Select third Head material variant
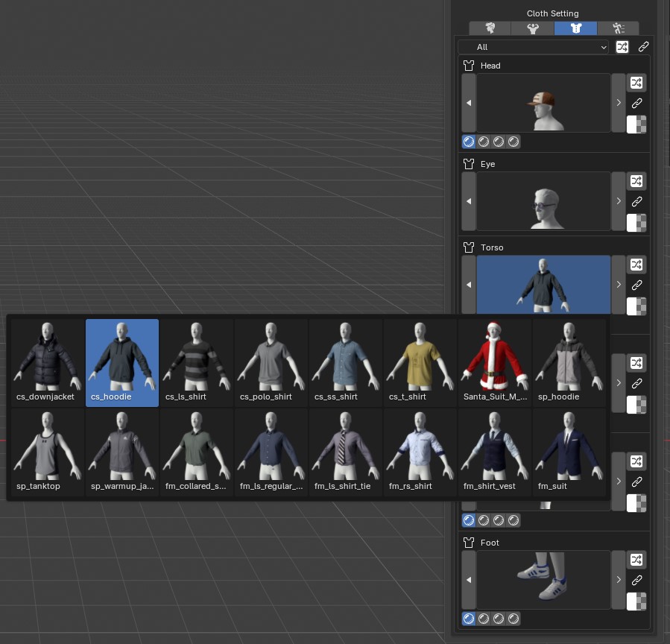The width and height of the screenshot is (670, 644). (x=499, y=142)
